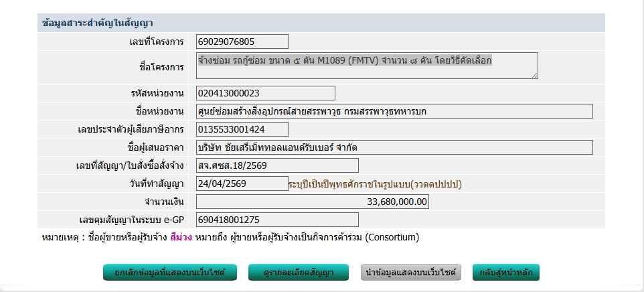Click the ชื่อผู้เสนอราคา company name field
Viewport: 644px width, 292px height.
coord(394,147)
